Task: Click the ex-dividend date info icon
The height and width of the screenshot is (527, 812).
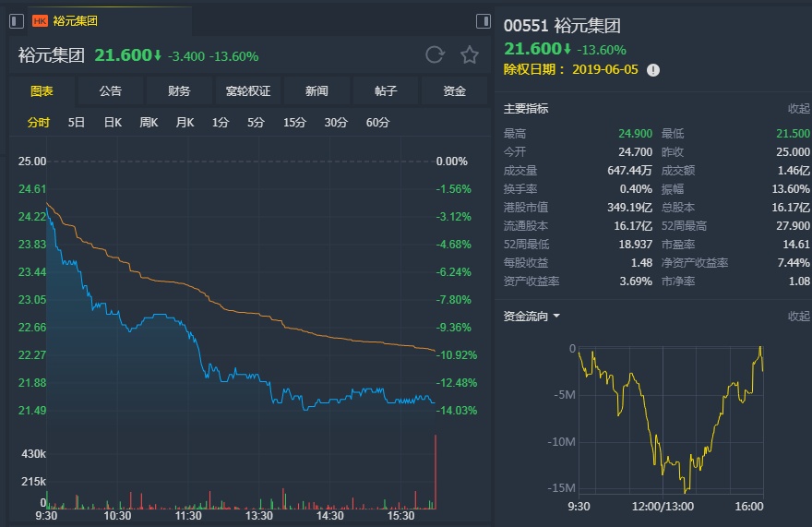Action: coord(653,69)
